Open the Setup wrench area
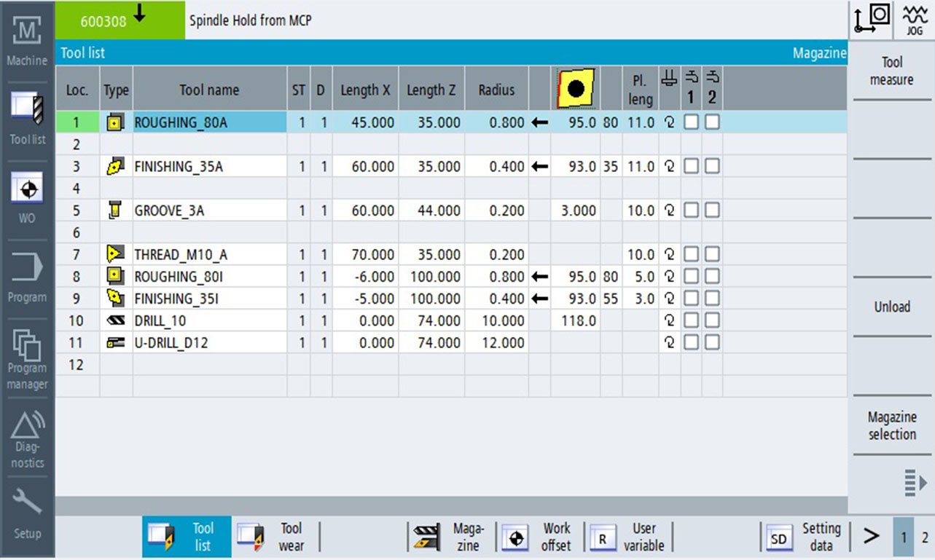935x560 pixels. coord(27,513)
